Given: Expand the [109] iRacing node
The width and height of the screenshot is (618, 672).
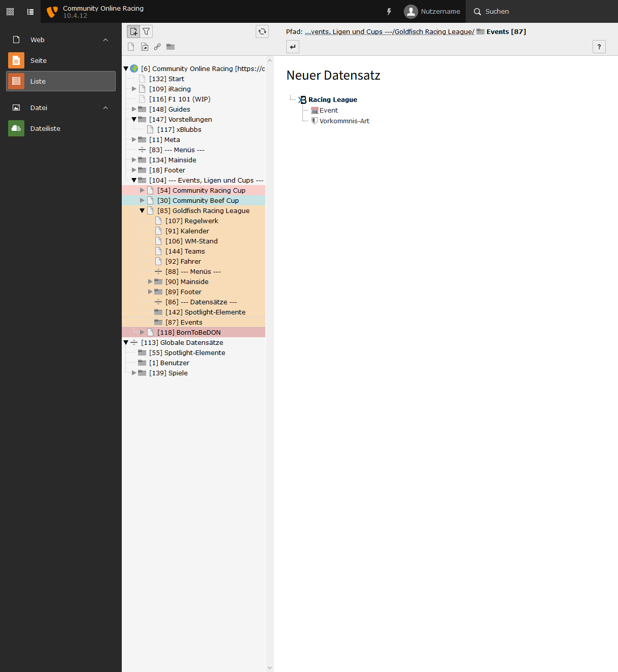Looking at the screenshot, I should coord(134,89).
